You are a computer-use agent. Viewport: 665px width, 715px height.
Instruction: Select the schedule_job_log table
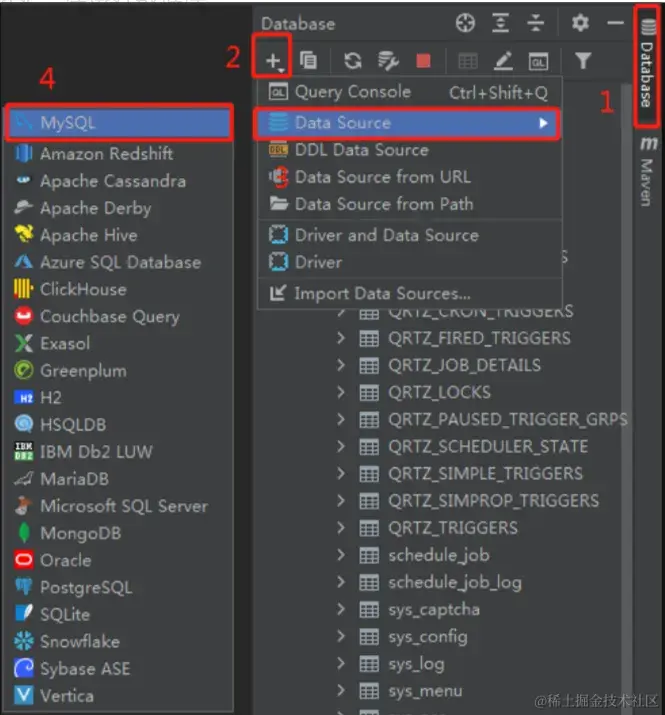click(455, 582)
